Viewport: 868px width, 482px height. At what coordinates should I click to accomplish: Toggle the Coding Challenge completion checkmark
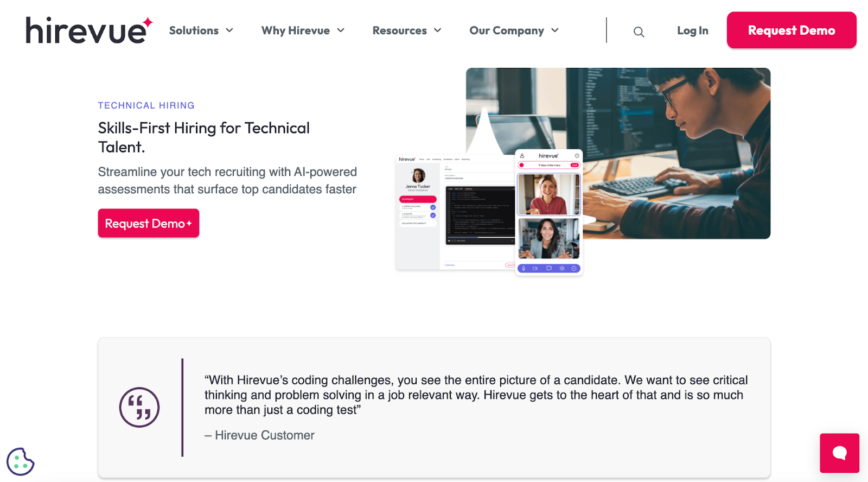point(433,207)
